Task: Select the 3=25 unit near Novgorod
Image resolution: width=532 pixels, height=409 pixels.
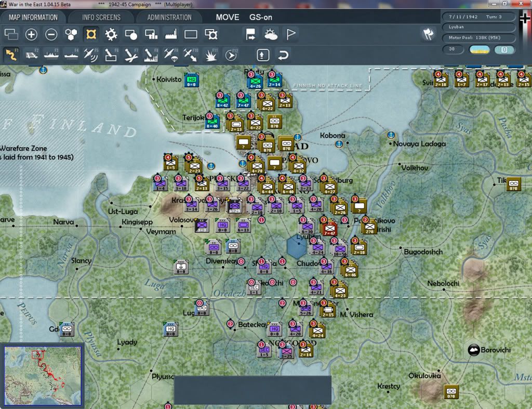Action: point(286,352)
